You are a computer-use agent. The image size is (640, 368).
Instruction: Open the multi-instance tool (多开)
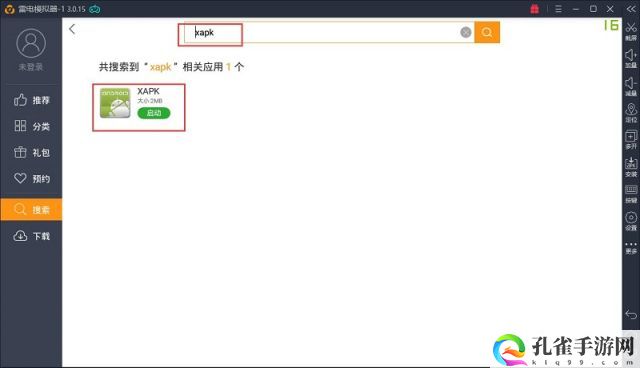click(x=631, y=140)
